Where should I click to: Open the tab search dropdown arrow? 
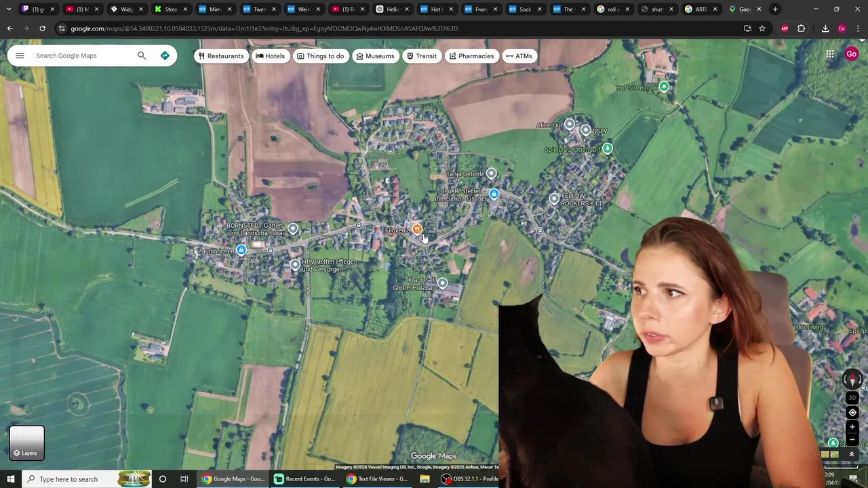(9, 9)
